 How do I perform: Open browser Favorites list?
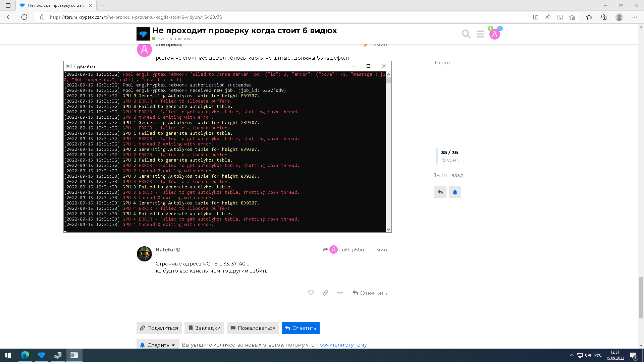(x=589, y=17)
